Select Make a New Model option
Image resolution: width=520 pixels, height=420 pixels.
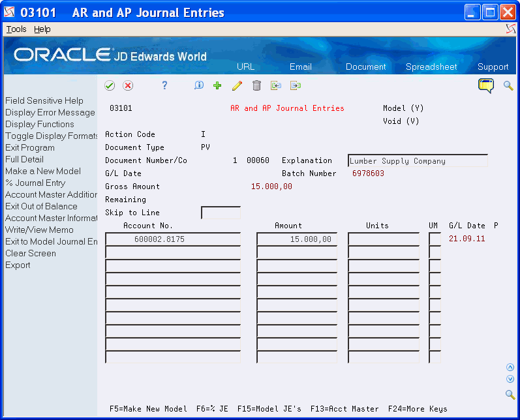click(x=43, y=171)
